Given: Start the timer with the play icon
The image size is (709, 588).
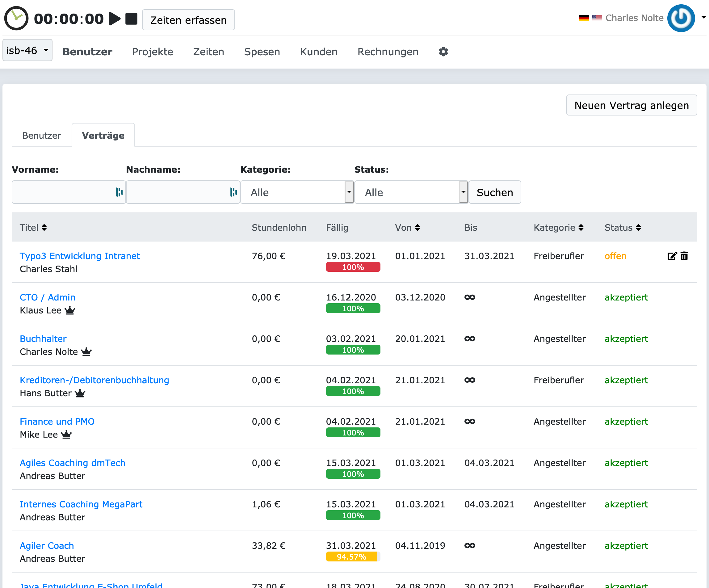Looking at the screenshot, I should tap(115, 19).
